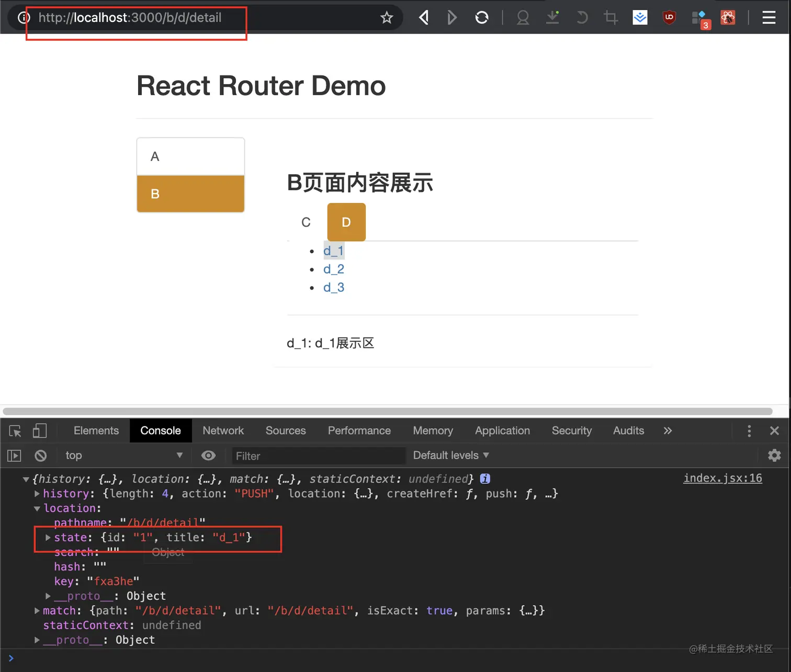Click the undo curved arrow toolbar icon

pos(582,18)
